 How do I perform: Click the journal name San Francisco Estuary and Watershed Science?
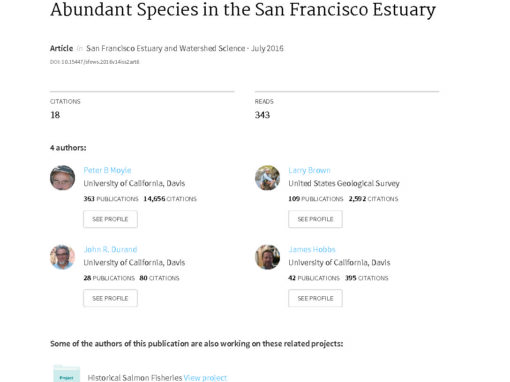click(x=166, y=48)
